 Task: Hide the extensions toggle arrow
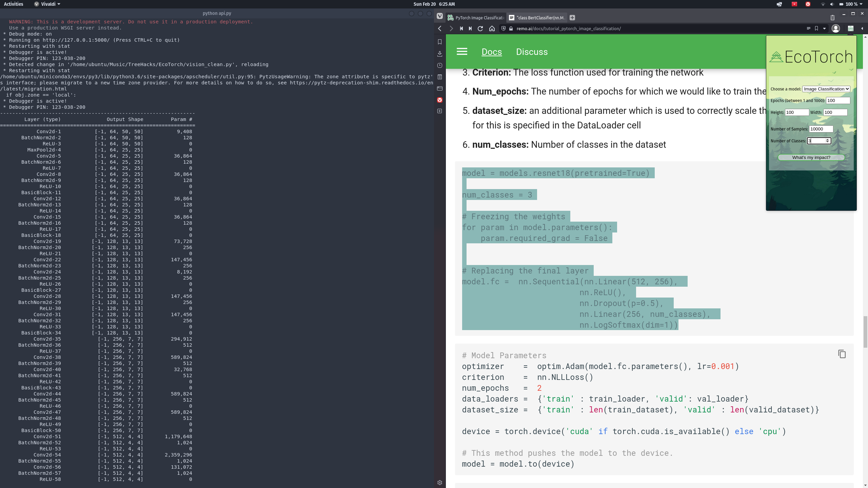862,28
